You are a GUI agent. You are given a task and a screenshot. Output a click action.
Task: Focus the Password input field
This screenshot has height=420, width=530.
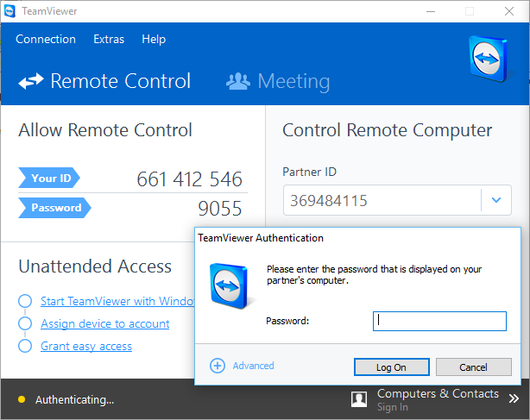click(439, 321)
